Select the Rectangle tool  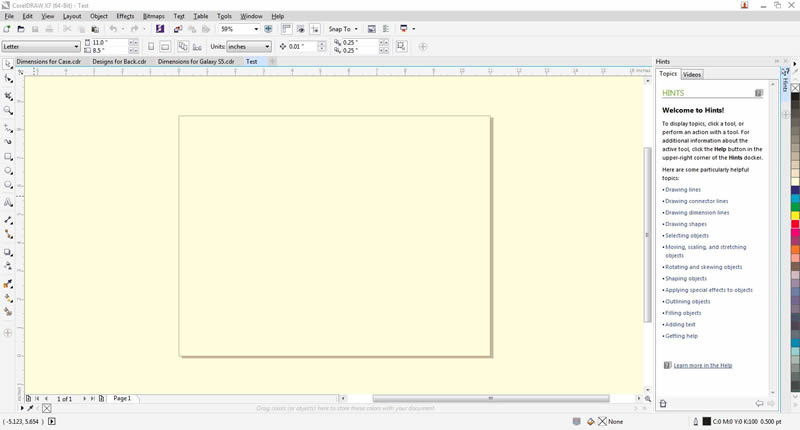tap(8, 157)
